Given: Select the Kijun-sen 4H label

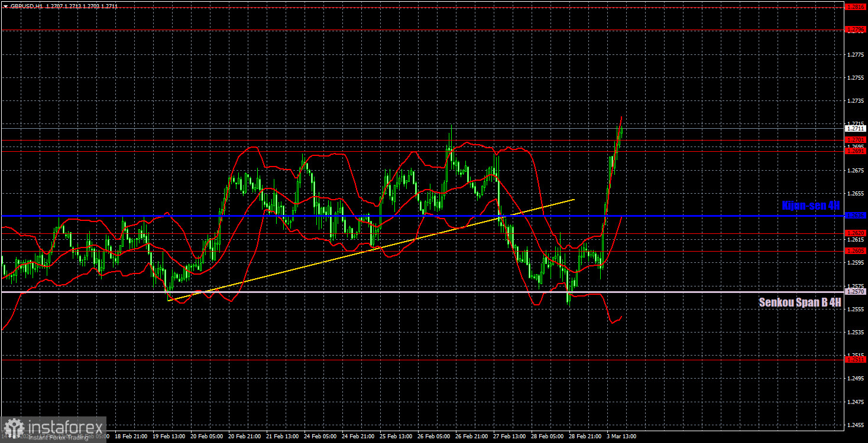Looking at the screenshot, I should pos(810,205).
